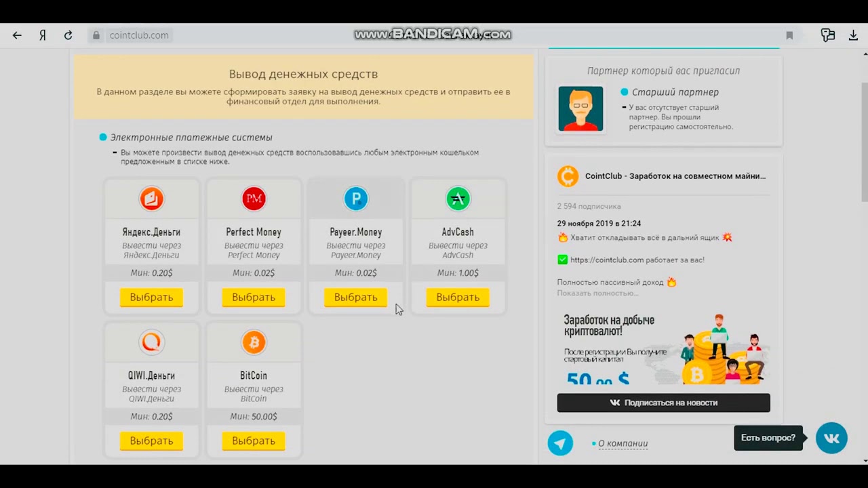Image resolution: width=868 pixels, height=488 pixels.
Task: Click the CointClub orange group logo
Action: click(x=568, y=176)
